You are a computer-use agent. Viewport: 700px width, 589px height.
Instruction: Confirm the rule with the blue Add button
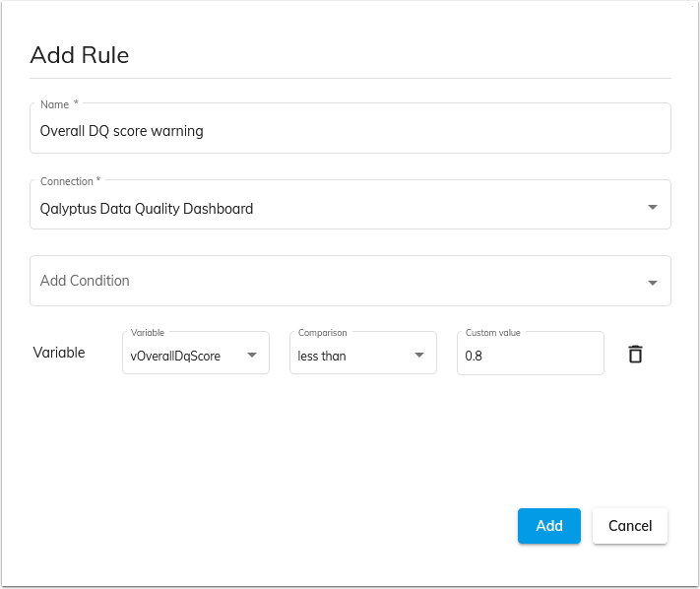click(549, 526)
